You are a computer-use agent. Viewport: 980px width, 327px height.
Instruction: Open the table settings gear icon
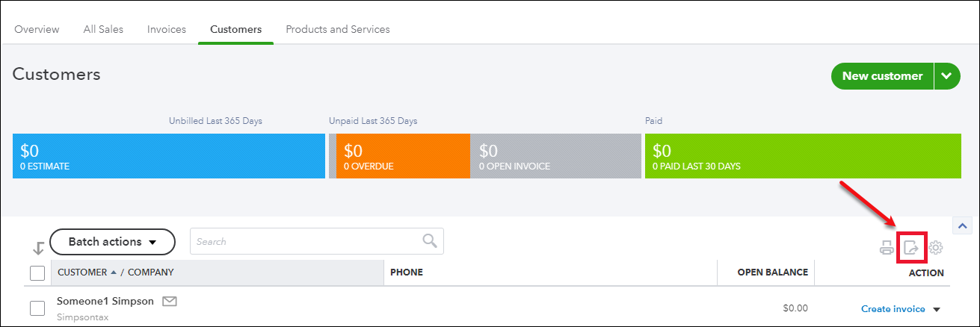pyautogui.click(x=936, y=248)
